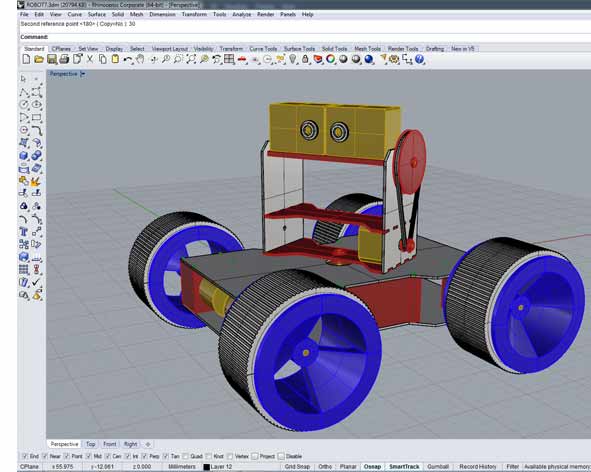This screenshot has height=472, width=591.
Task: Open the Surface menu
Action: 96,14
